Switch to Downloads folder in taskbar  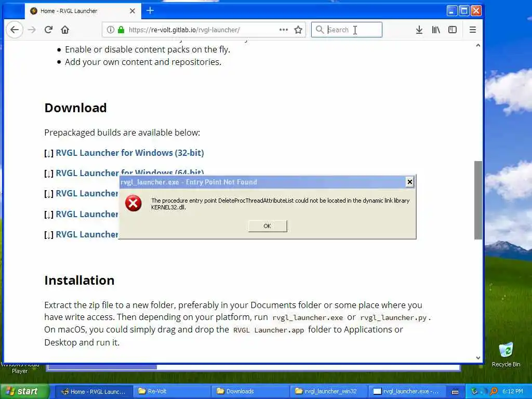click(x=250, y=391)
